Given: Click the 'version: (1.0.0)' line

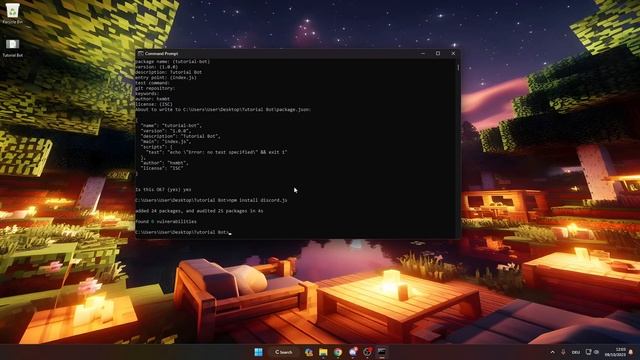Looking at the screenshot, I should pos(156,67).
